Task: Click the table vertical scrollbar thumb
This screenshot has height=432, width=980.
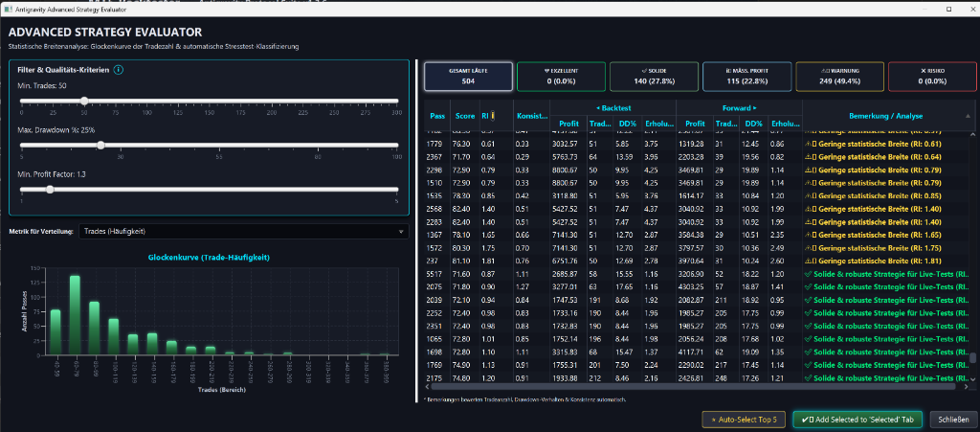Action: click(x=972, y=358)
